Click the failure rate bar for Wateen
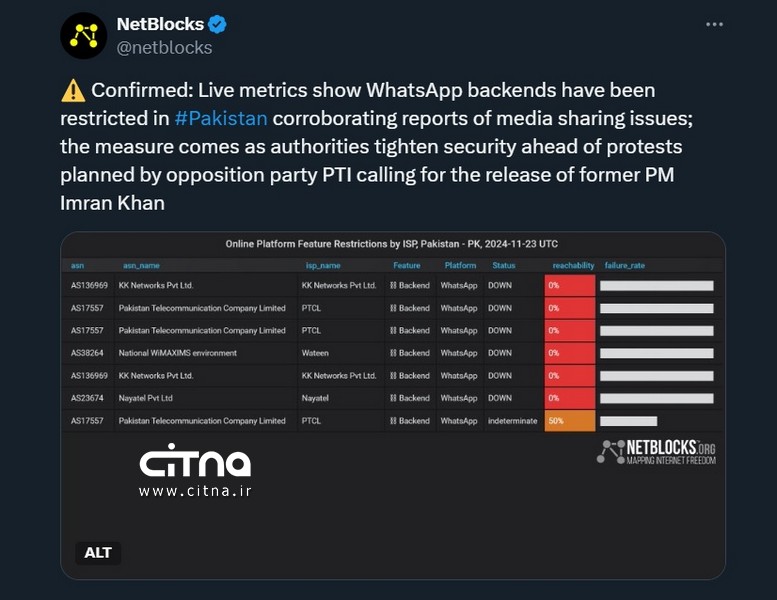 coord(656,353)
